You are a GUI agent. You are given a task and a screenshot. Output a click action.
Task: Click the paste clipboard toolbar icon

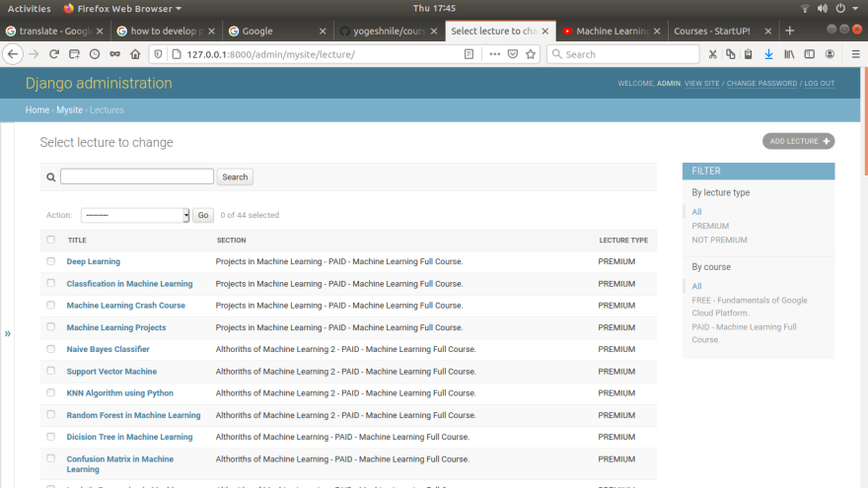(748, 54)
